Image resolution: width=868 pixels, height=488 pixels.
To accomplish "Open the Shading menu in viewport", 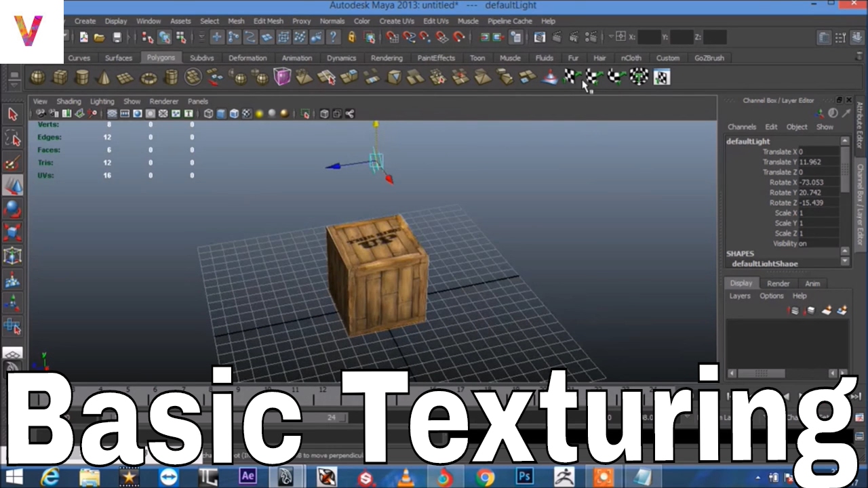I will [68, 102].
